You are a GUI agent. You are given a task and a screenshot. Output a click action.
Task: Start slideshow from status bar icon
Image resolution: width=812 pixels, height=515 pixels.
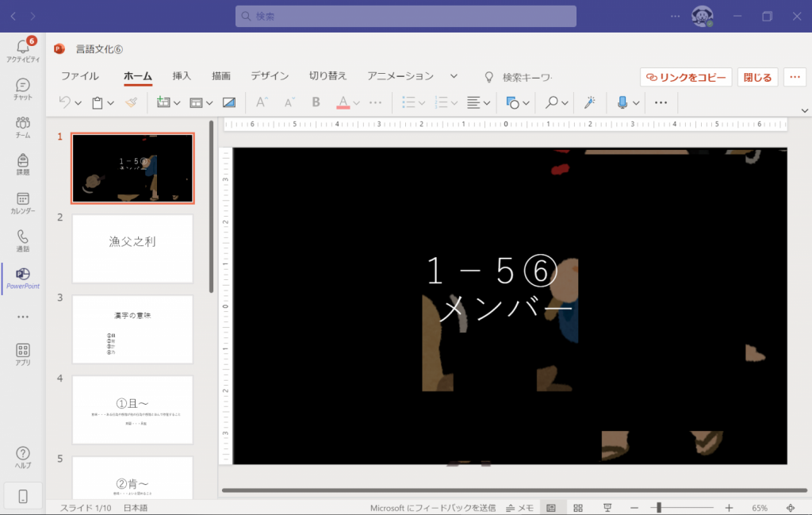coord(607,508)
